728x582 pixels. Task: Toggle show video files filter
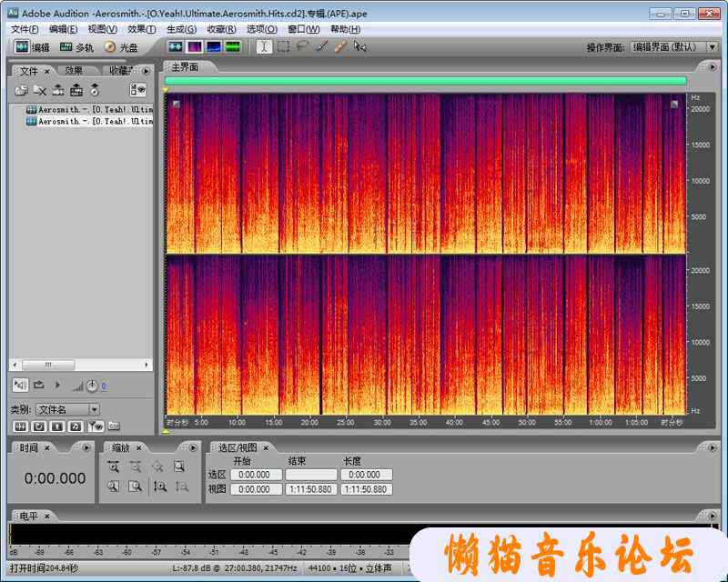pos(57,426)
